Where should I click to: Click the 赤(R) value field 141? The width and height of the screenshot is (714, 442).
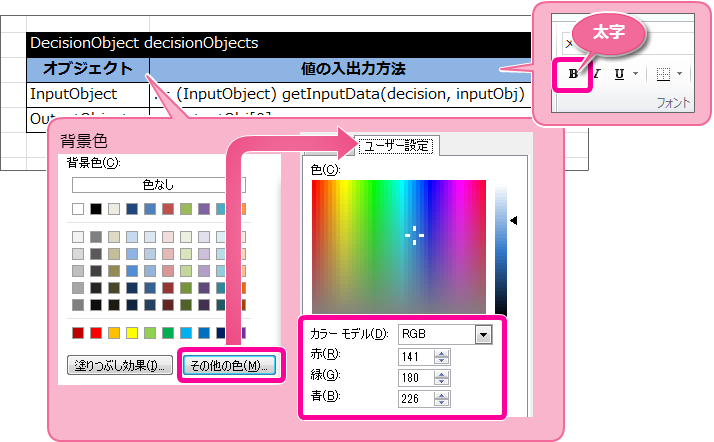click(x=416, y=357)
